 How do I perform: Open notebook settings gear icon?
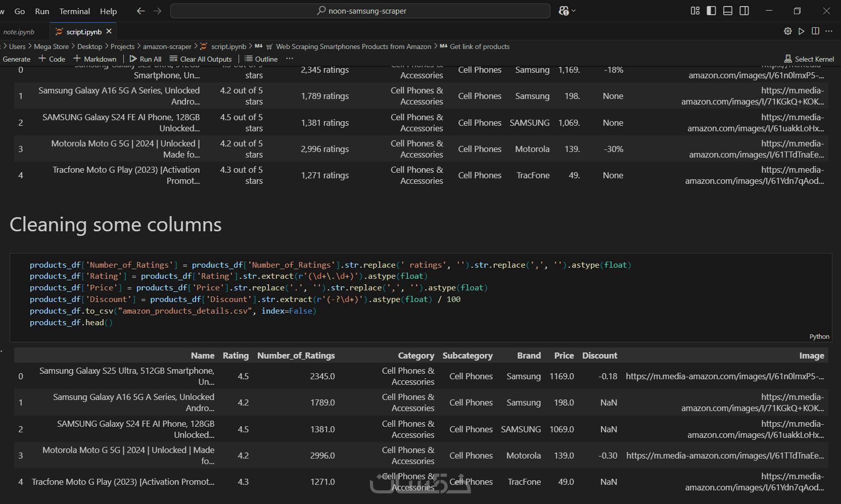pos(787,31)
